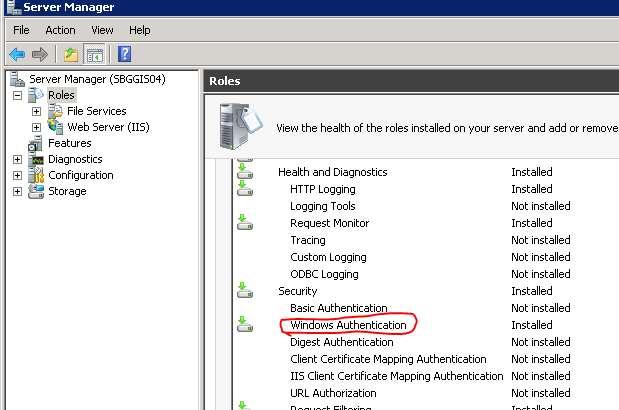Click the Digest Authentication role service
Image resolution: width=619 pixels, height=410 pixels.
coord(342,342)
